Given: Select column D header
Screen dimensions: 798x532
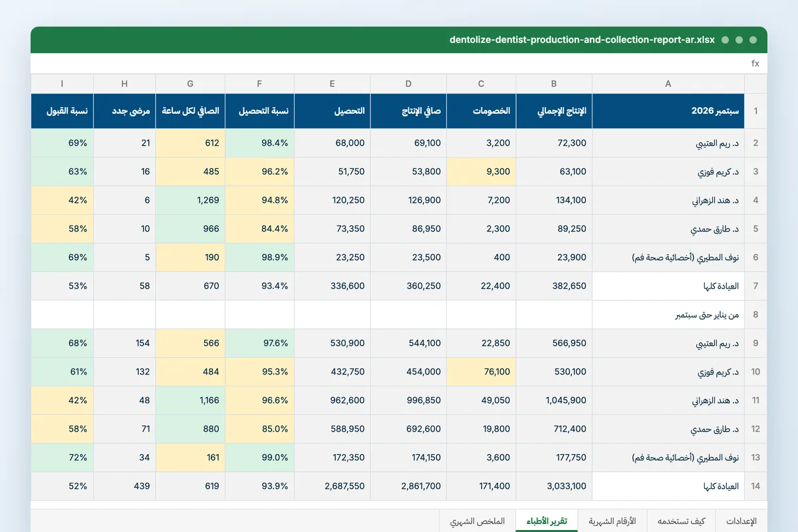Looking at the screenshot, I should coord(409,84).
